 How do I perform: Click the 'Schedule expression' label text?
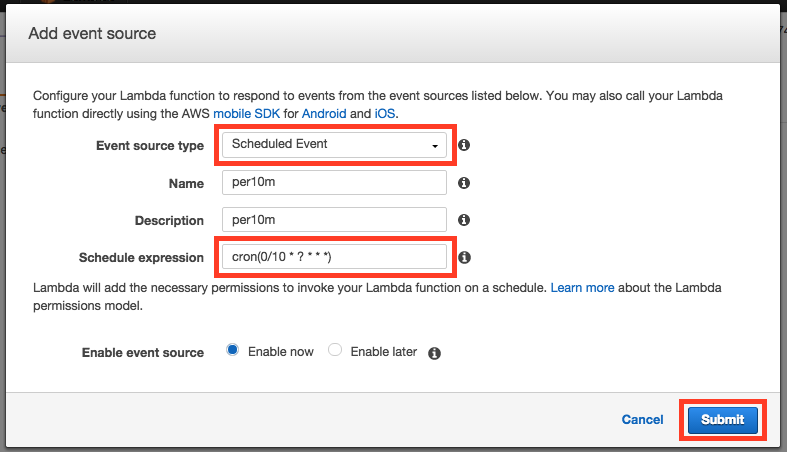click(x=141, y=258)
